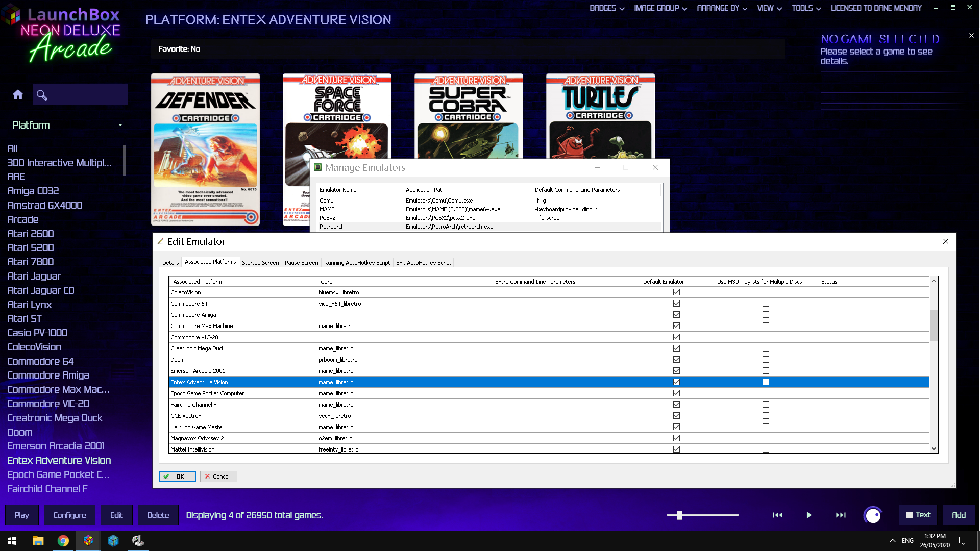Viewport: 980px width, 551px height.
Task: Select Arcade in platform list
Action: (x=23, y=219)
